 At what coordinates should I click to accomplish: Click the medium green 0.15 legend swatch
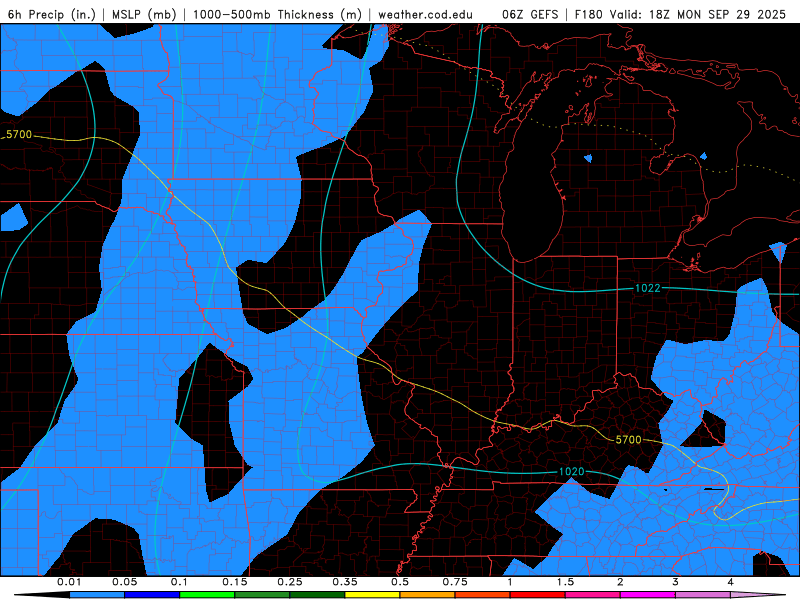(262, 595)
